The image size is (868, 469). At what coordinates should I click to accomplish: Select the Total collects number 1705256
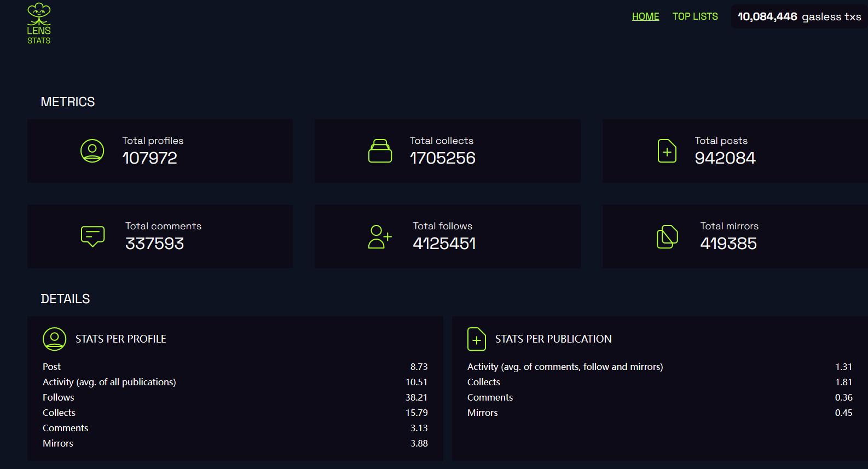click(x=442, y=158)
